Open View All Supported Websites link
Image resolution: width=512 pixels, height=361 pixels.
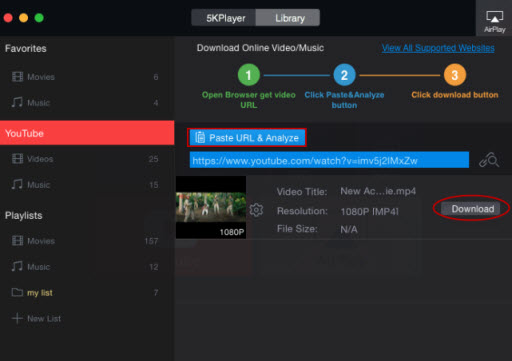pos(438,48)
